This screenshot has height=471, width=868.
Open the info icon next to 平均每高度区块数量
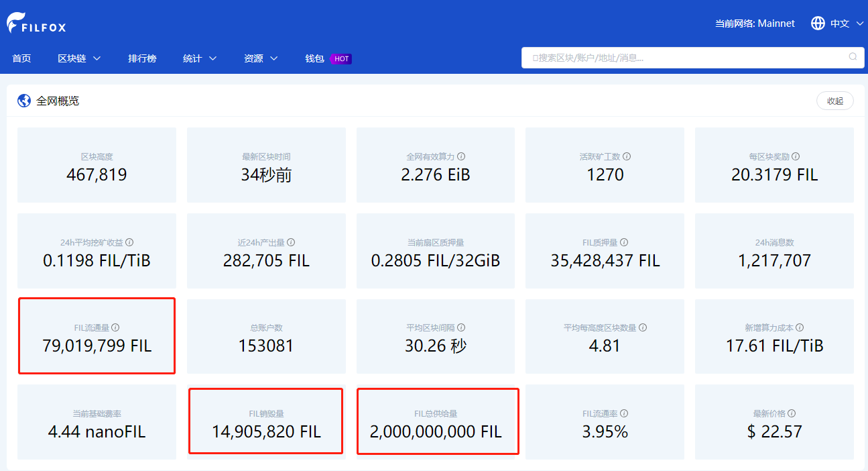tap(643, 327)
